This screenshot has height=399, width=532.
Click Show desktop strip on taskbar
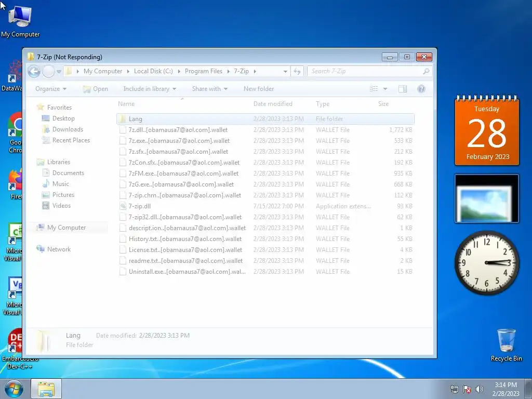[x=529, y=389]
